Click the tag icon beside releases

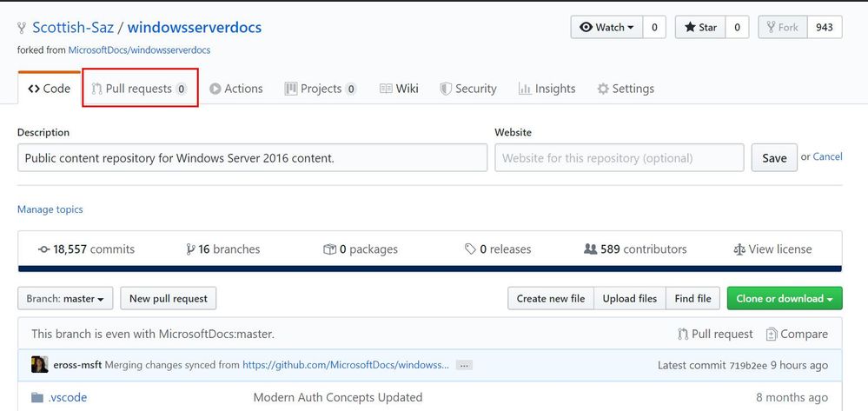[471, 249]
